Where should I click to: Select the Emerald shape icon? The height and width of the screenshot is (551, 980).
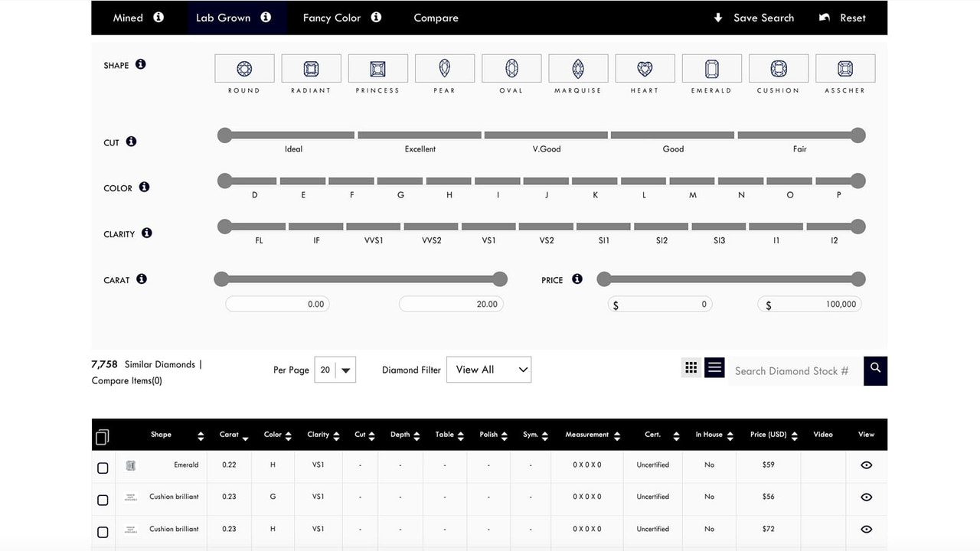(712, 69)
